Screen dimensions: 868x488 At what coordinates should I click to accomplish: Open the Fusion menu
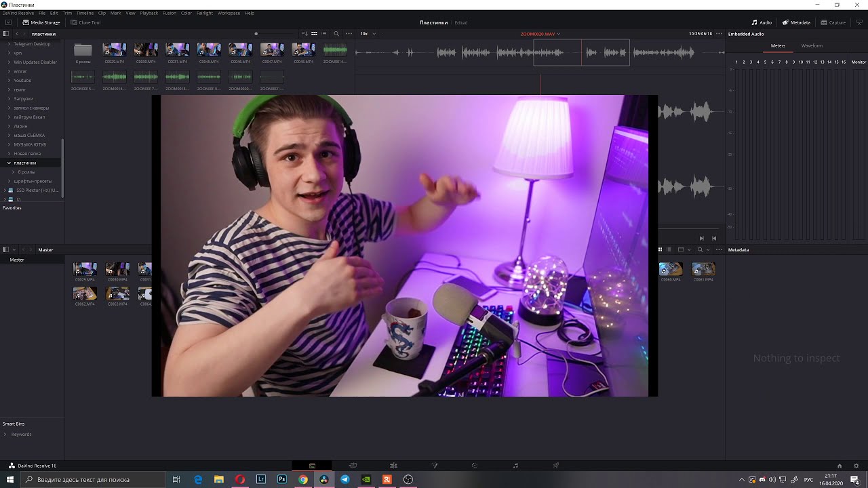pos(169,13)
